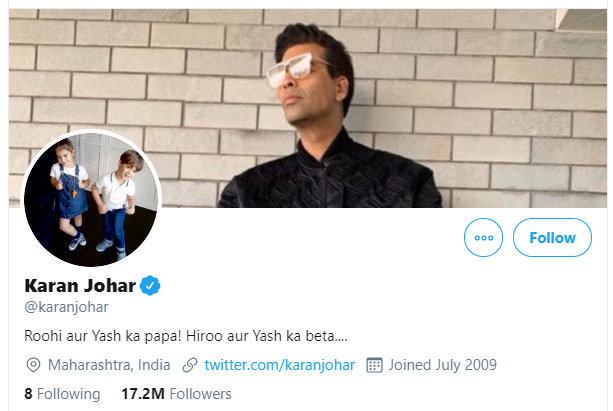Image resolution: width=613 pixels, height=411 pixels.
Task: Click the number 8 before Following
Action: [x=28, y=394]
